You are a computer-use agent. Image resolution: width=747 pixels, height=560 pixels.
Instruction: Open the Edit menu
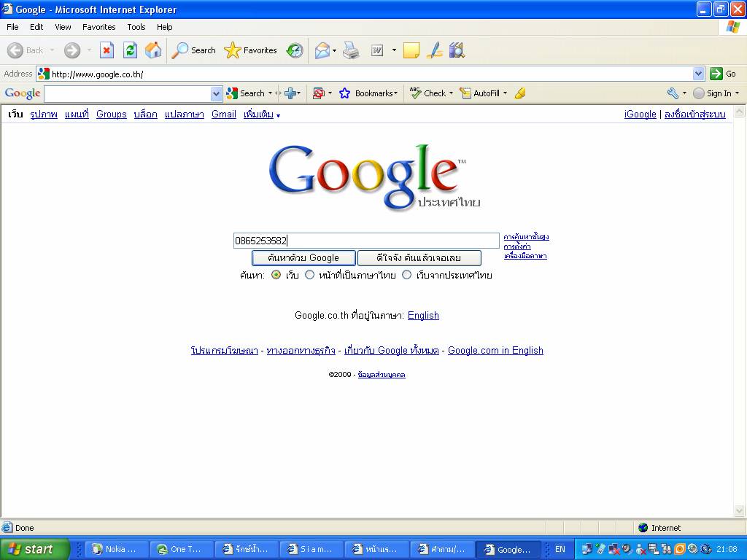[x=36, y=27]
